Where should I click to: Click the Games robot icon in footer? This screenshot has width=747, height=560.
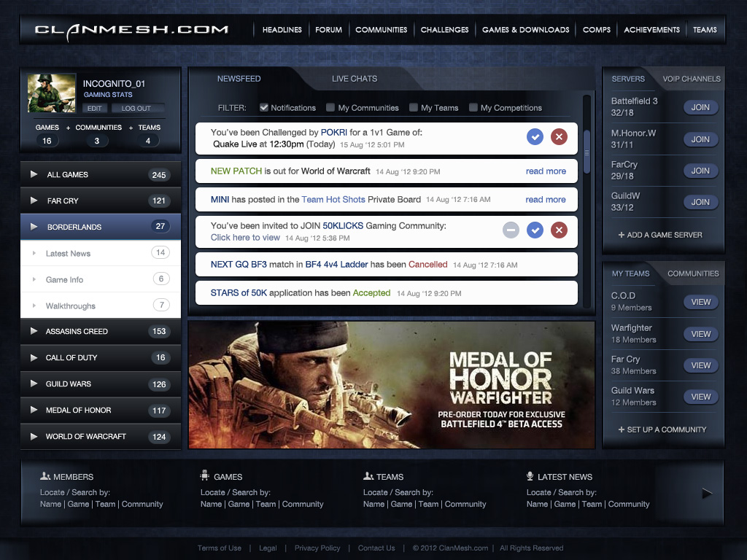[x=205, y=475]
